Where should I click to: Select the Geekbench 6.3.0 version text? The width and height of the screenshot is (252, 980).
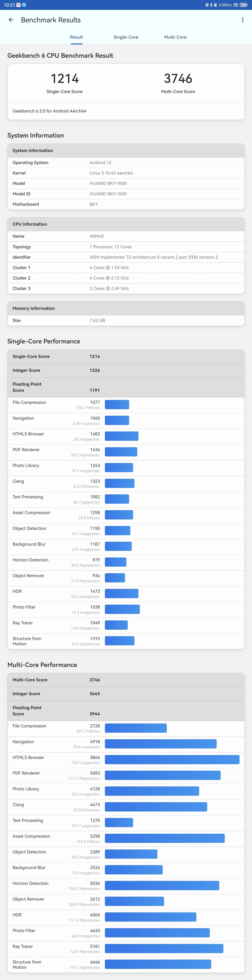[x=49, y=111]
